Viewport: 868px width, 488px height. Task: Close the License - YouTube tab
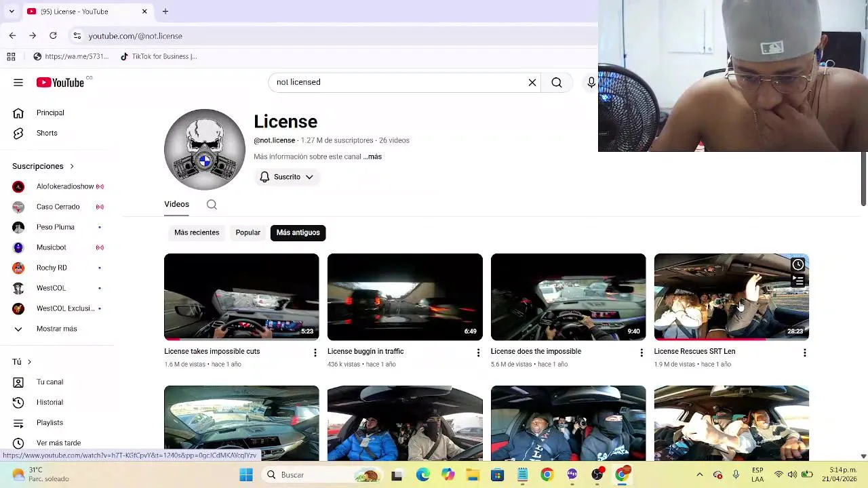coord(144,12)
